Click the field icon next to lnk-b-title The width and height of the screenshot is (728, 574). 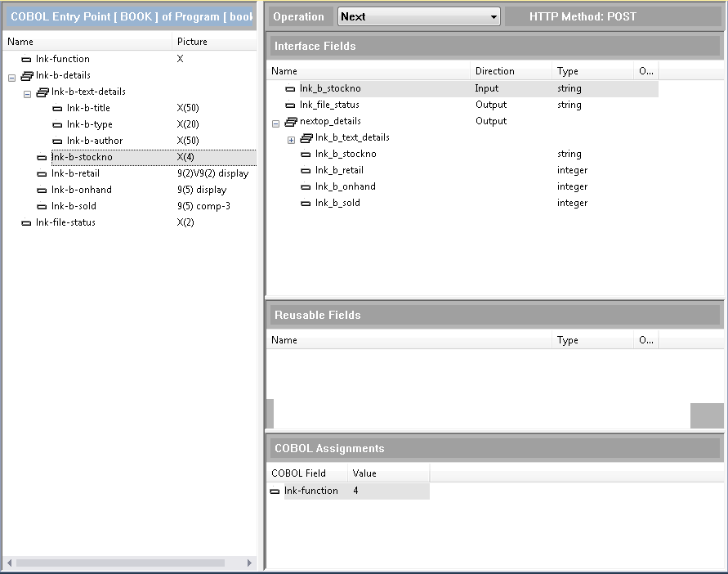(x=57, y=108)
